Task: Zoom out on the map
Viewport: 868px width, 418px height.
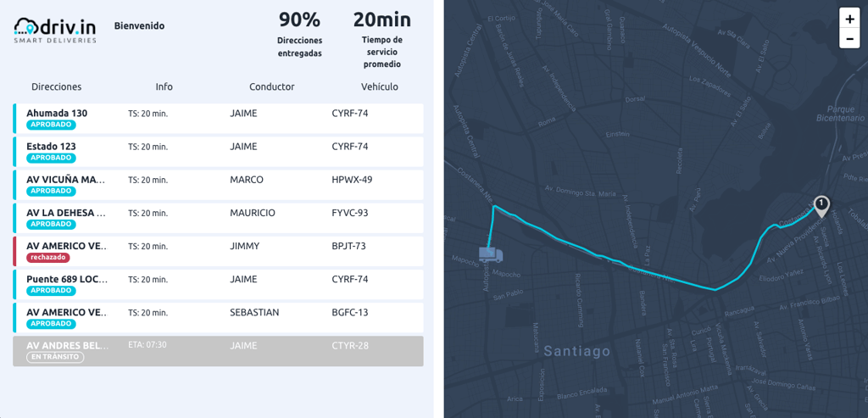Action: [x=849, y=39]
